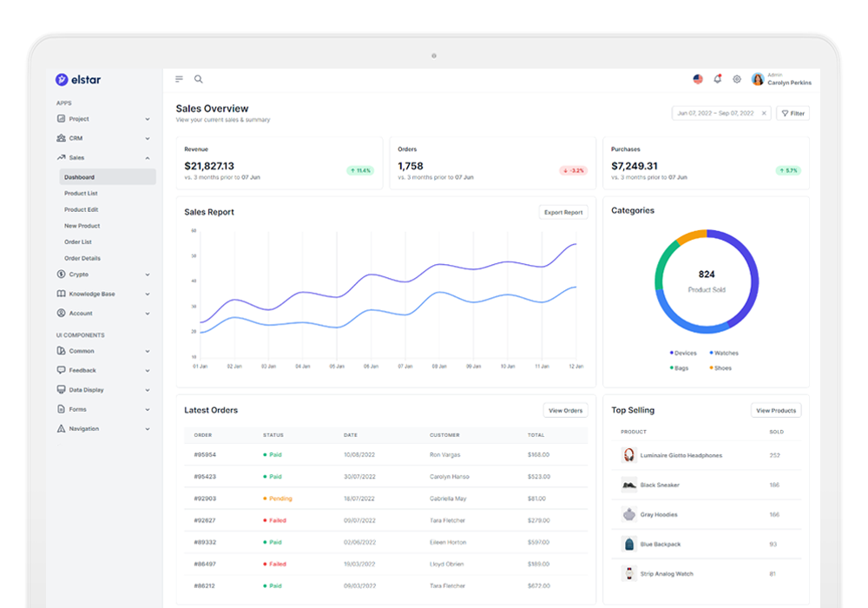Click the US flag language icon

click(698, 78)
